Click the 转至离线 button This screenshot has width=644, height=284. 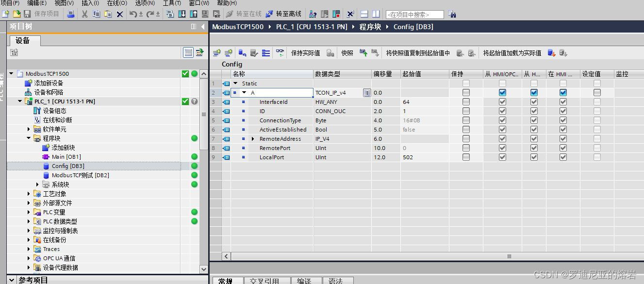click(283, 14)
